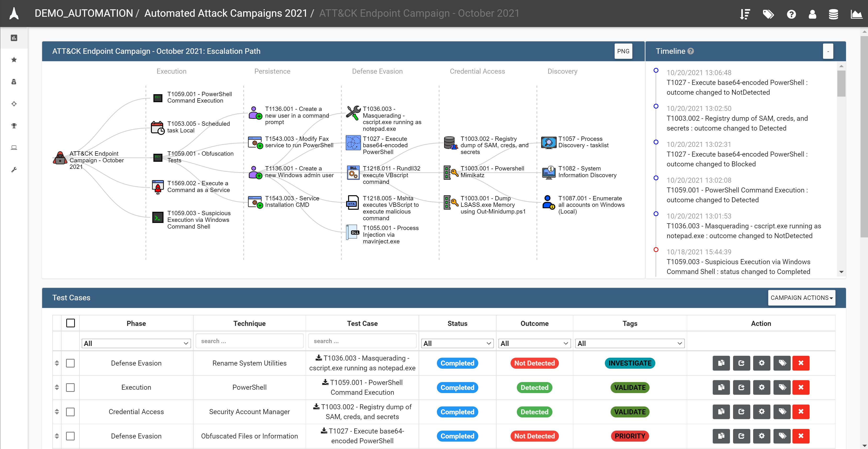This screenshot has height=449, width=868.
Task: Go to DEMO_AUTOMATION breadcrumb
Action: pyautogui.click(x=84, y=13)
